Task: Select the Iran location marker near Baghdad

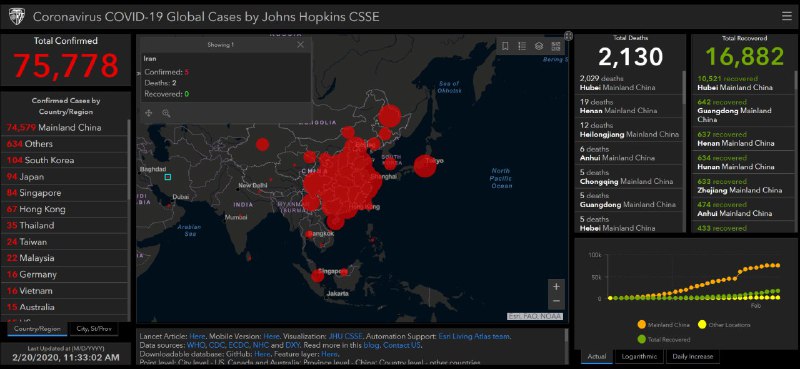Action: [x=168, y=177]
